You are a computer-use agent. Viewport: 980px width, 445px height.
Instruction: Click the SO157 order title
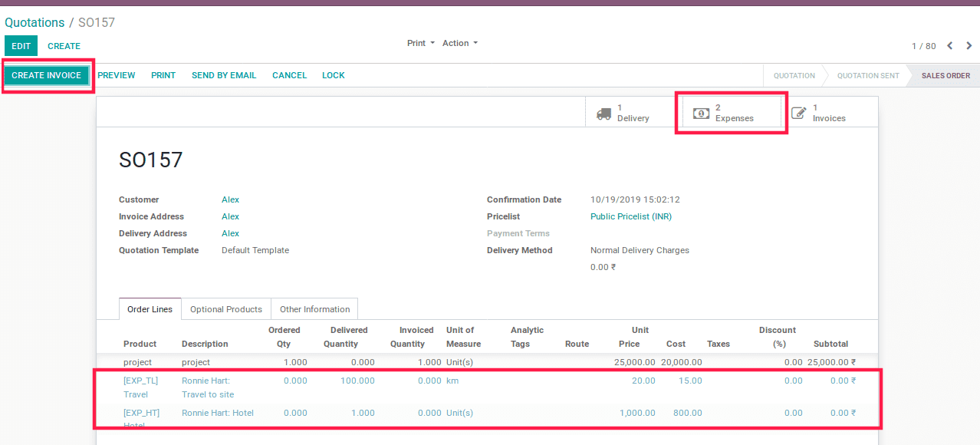(150, 160)
